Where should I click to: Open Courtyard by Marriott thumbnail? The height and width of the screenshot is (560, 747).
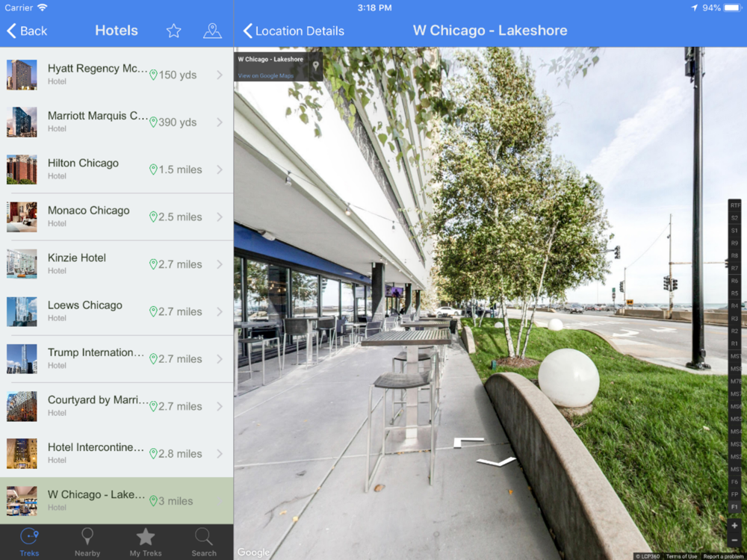click(x=22, y=406)
